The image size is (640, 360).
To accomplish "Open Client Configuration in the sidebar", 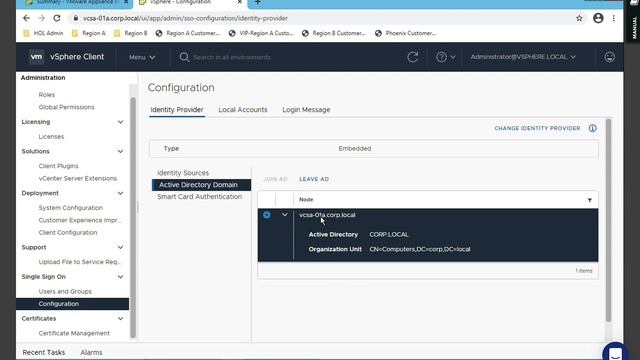I will click(68, 233).
